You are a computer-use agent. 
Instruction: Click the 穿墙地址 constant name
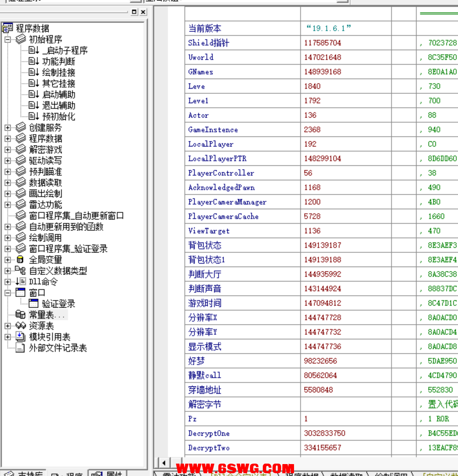pos(205,390)
